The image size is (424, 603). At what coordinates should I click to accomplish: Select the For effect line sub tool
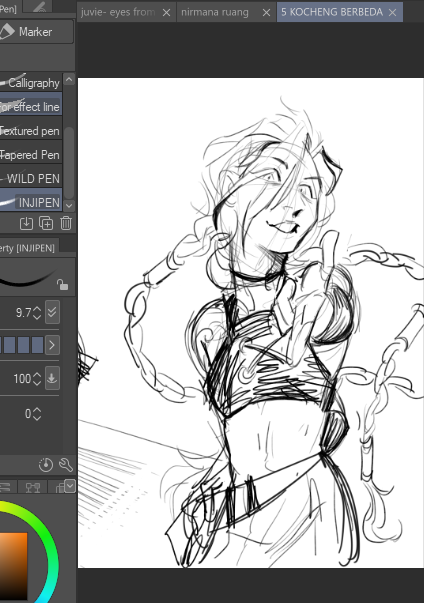[31, 106]
